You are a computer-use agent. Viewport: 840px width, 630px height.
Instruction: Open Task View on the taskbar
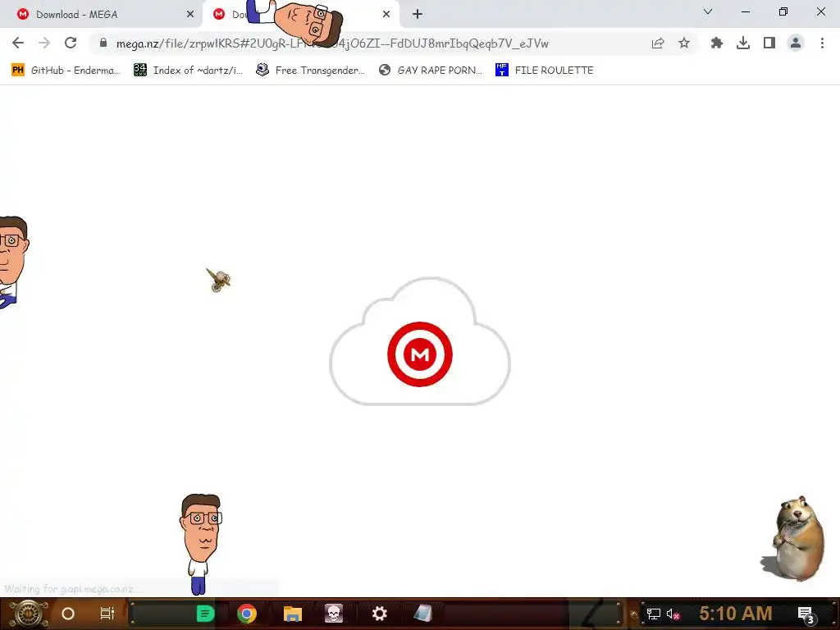(x=107, y=614)
